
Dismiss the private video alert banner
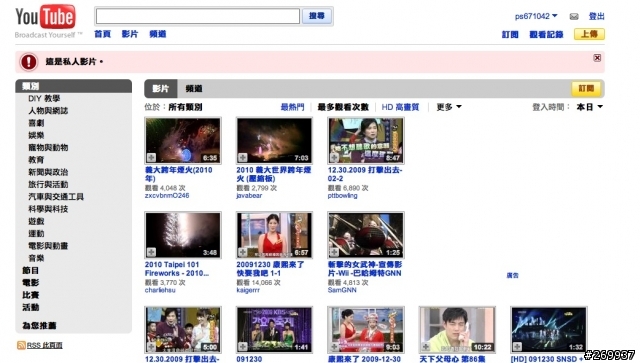point(597,58)
